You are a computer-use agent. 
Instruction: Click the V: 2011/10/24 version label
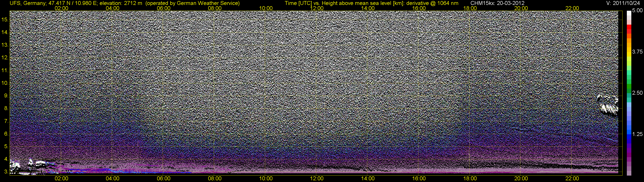[x=624, y=3]
